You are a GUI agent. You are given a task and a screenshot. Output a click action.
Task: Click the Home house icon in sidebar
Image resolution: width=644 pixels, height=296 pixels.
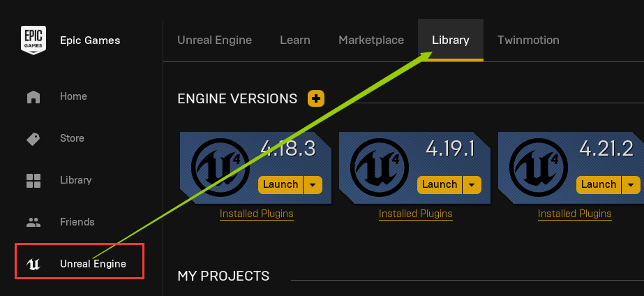33,96
